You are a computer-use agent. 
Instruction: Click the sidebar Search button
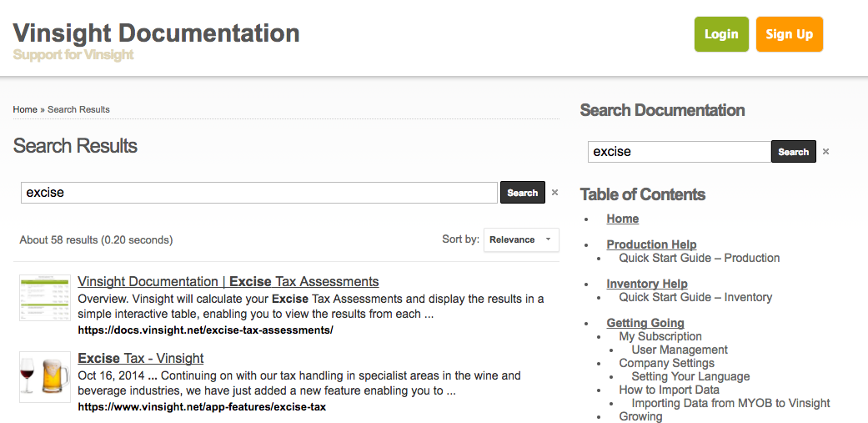click(x=793, y=152)
